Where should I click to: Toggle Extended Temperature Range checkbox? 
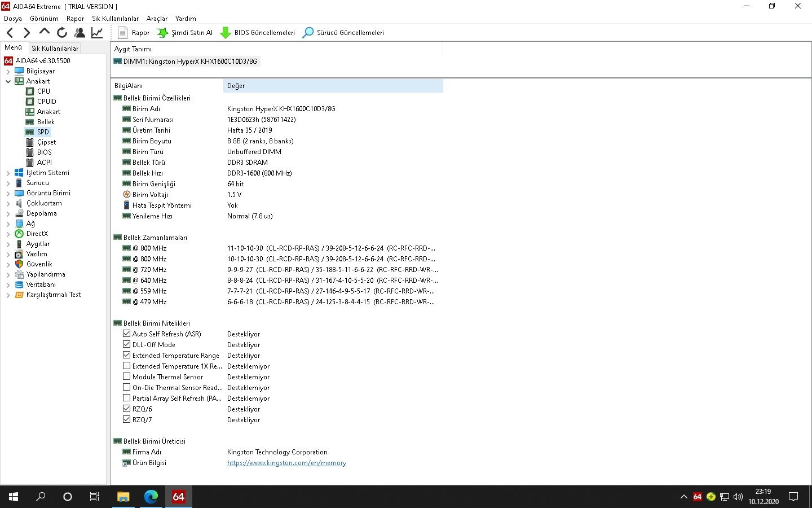126,355
